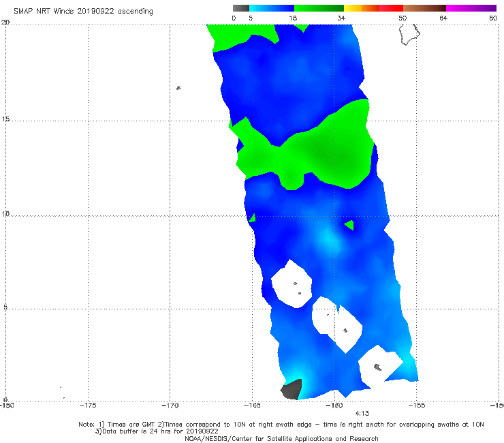Viewport: 504px width, 443px height.
Task: Click the latitude label '5' on the left axis
Action: pyautogui.click(x=5, y=307)
